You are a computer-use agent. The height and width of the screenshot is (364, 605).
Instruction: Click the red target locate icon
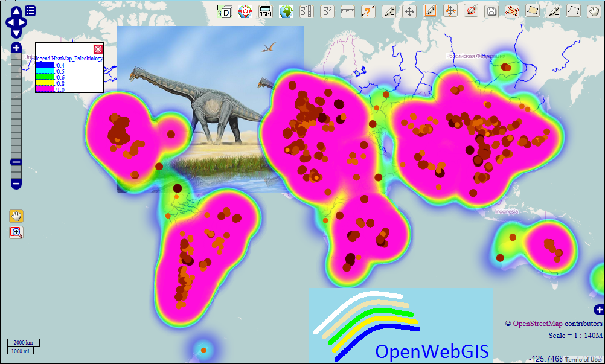[x=245, y=11]
